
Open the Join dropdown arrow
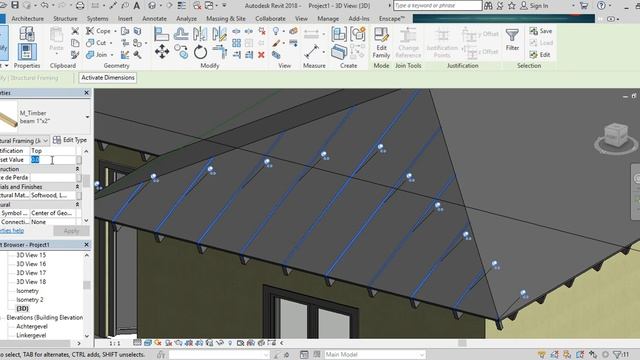[x=112, y=55]
